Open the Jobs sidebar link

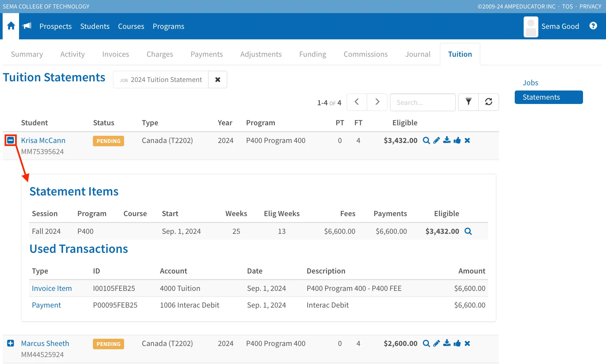pos(530,83)
